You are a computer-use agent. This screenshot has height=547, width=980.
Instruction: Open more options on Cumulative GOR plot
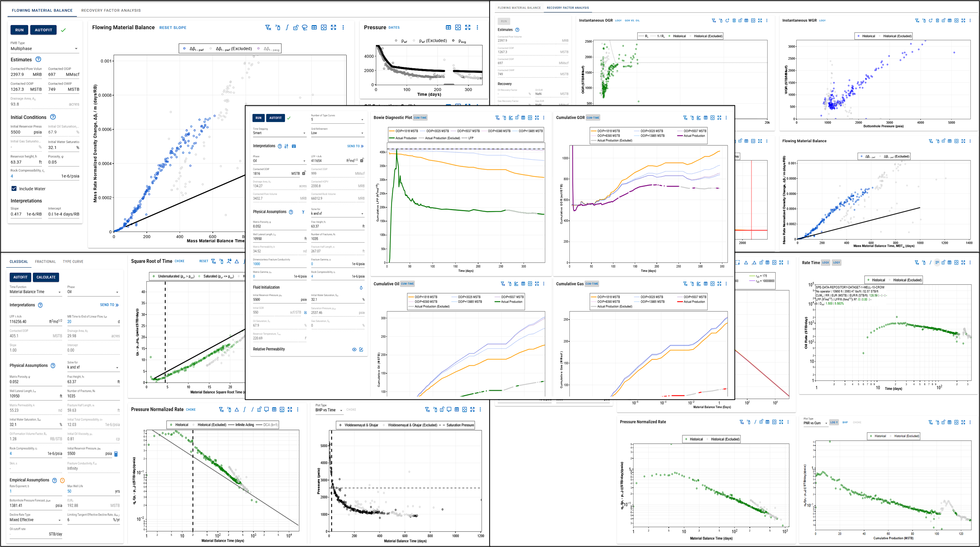coord(726,118)
